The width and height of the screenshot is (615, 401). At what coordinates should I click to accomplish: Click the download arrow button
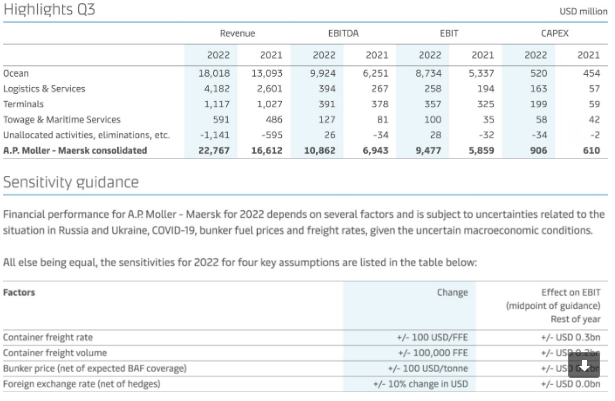584,365
